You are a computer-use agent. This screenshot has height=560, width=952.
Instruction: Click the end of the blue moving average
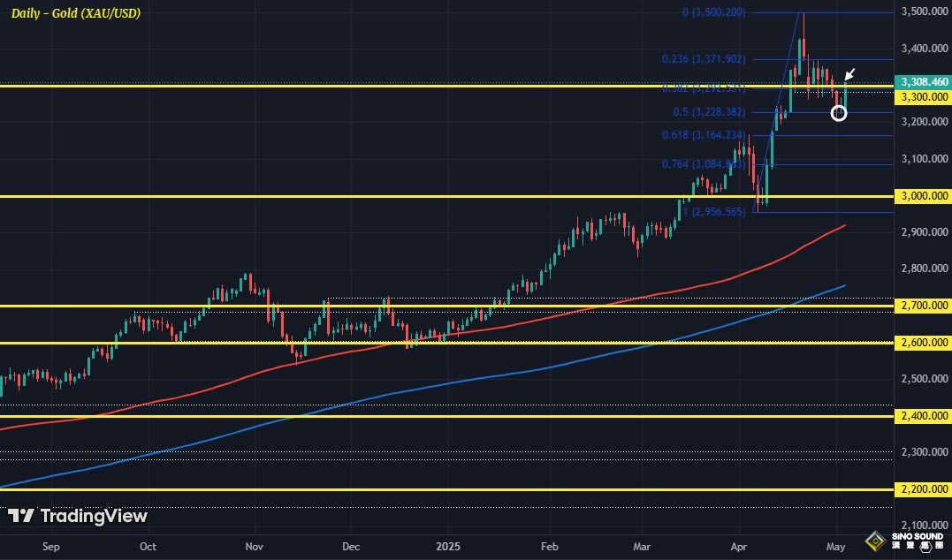[845, 285]
